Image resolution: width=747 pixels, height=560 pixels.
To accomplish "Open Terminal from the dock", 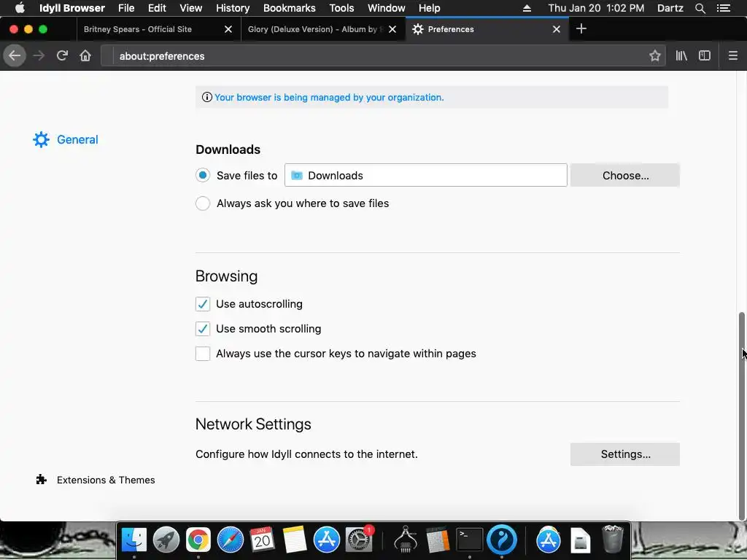I will pos(469,540).
